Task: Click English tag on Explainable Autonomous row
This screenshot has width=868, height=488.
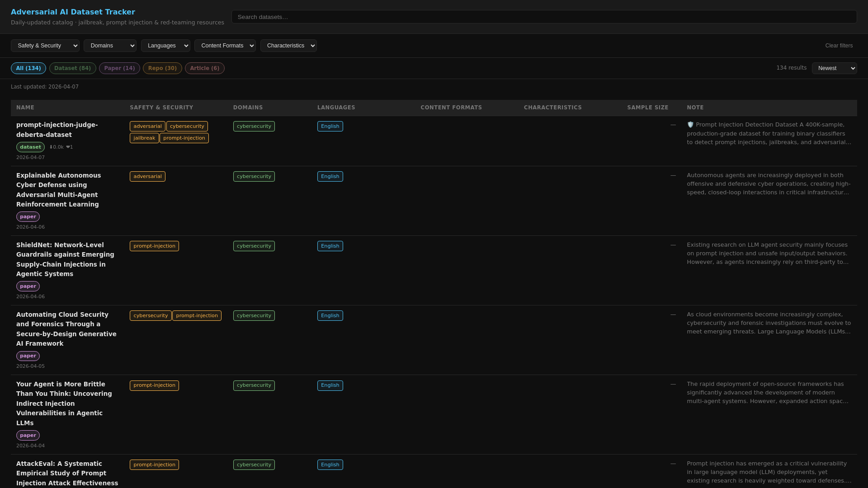Action: [x=330, y=176]
